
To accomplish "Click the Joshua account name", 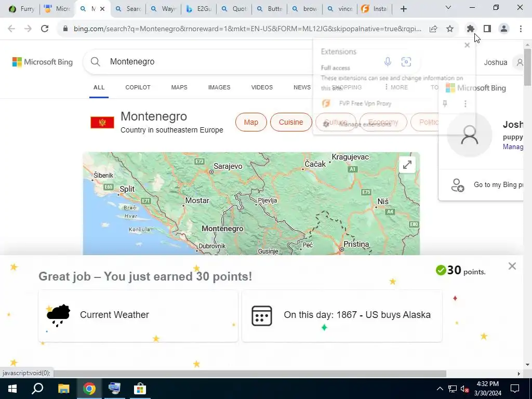I will click(x=495, y=62).
